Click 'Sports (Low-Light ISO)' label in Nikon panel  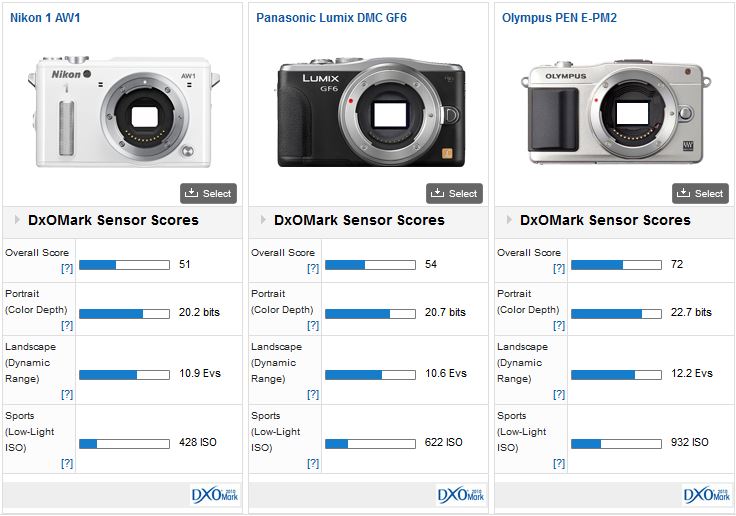pos(30,431)
